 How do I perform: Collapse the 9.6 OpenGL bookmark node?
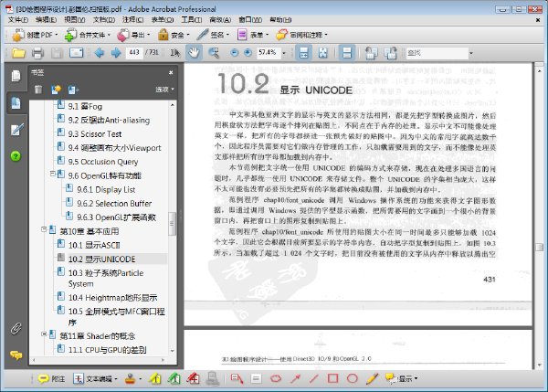(52, 174)
